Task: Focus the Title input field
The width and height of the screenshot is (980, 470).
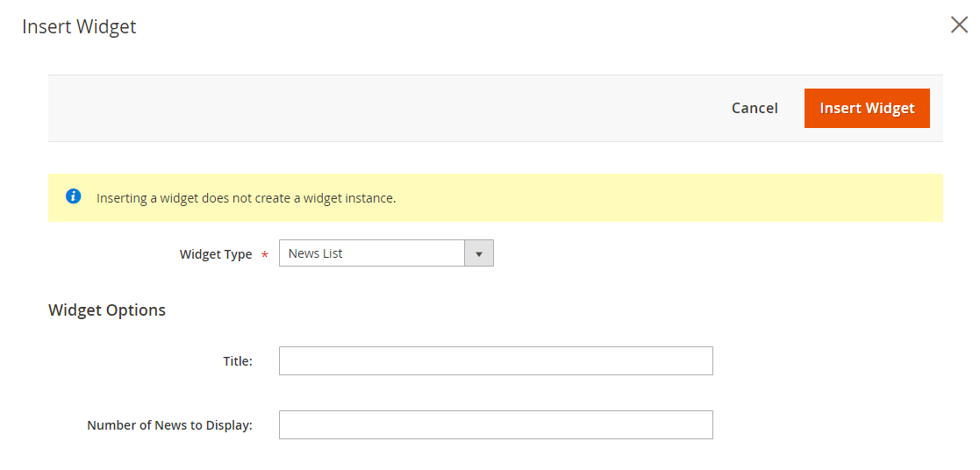Action: pyautogui.click(x=496, y=360)
